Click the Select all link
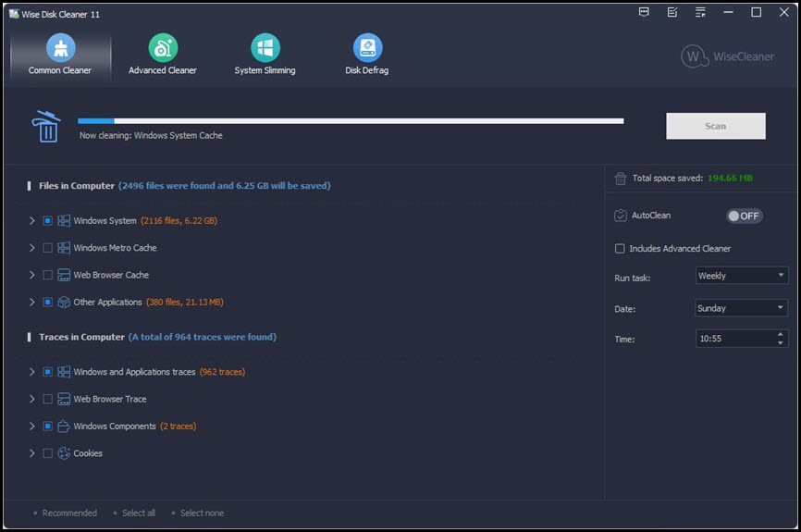This screenshot has width=801, height=532. [x=139, y=513]
